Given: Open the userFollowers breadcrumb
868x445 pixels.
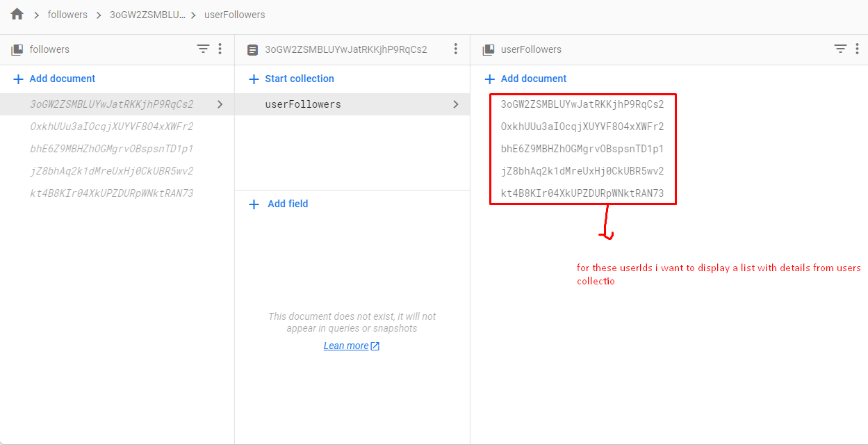Looking at the screenshot, I should point(234,15).
